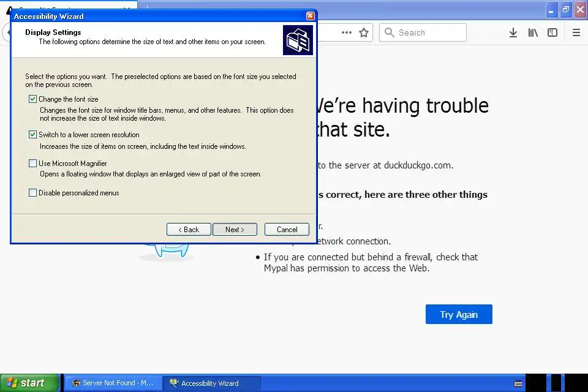Screen dimensions: 588x392
Task: Close the Accessibility Wizard dialog
Action: click(x=310, y=16)
